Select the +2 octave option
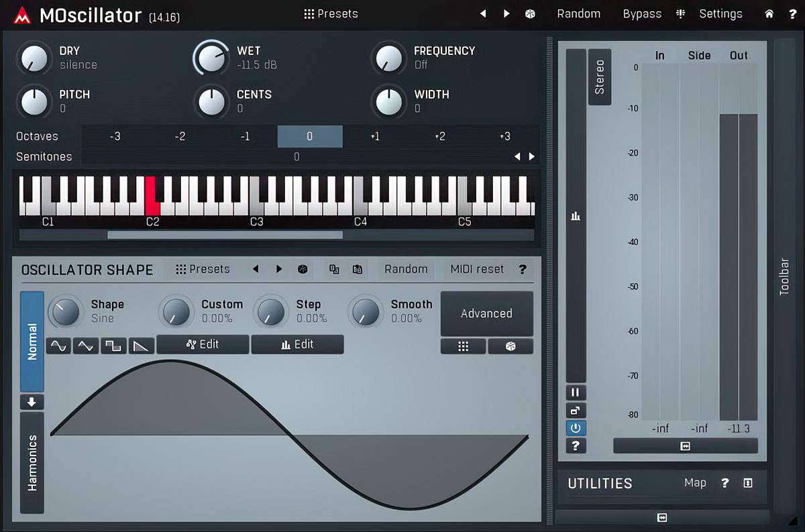 click(x=440, y=136)
